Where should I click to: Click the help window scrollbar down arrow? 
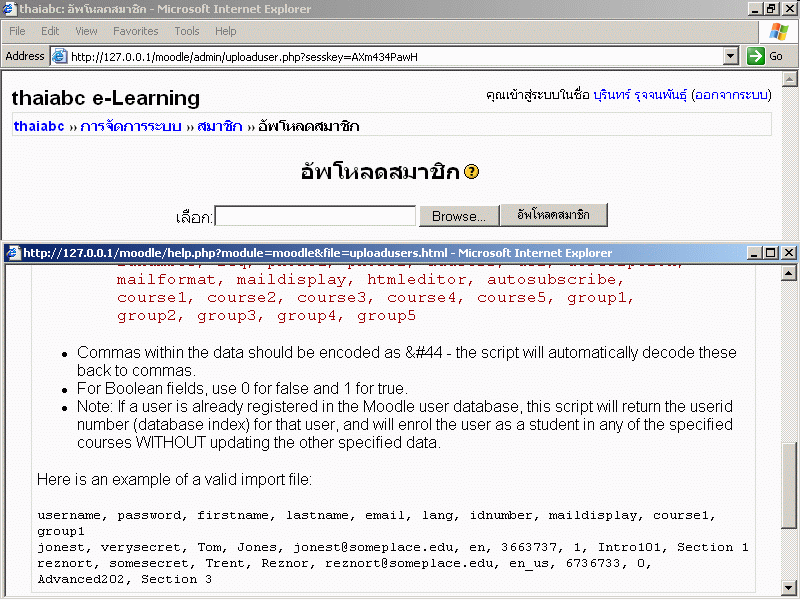pyautogui.click(x=790, y=587)
